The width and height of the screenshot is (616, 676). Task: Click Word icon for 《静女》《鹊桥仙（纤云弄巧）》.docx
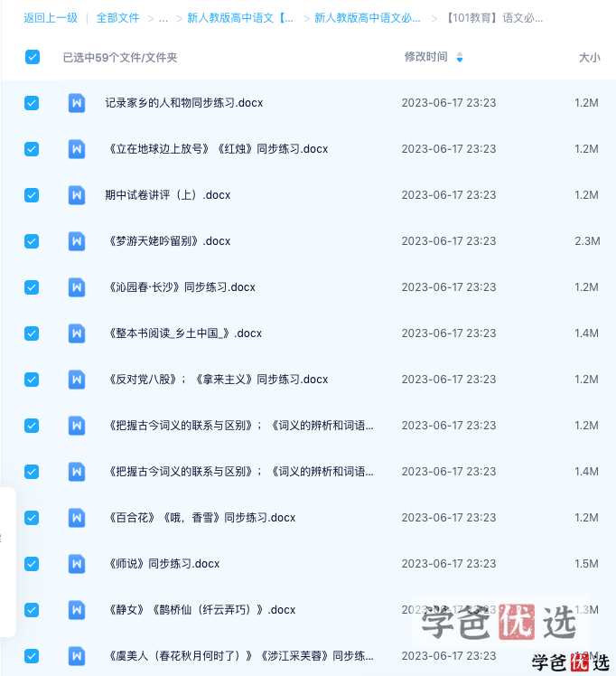click(77, 610)
